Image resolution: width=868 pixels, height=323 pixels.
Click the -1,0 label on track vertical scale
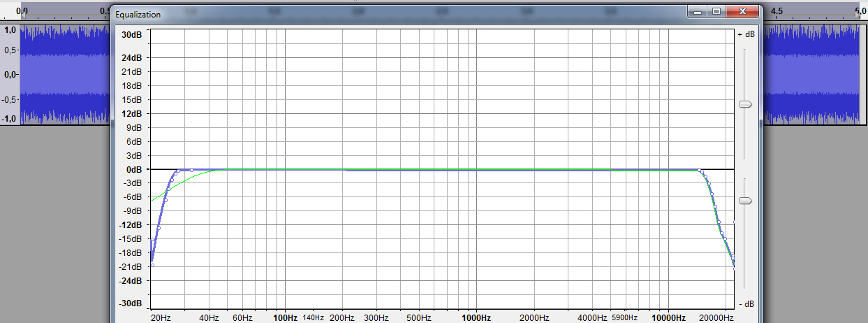10,119
